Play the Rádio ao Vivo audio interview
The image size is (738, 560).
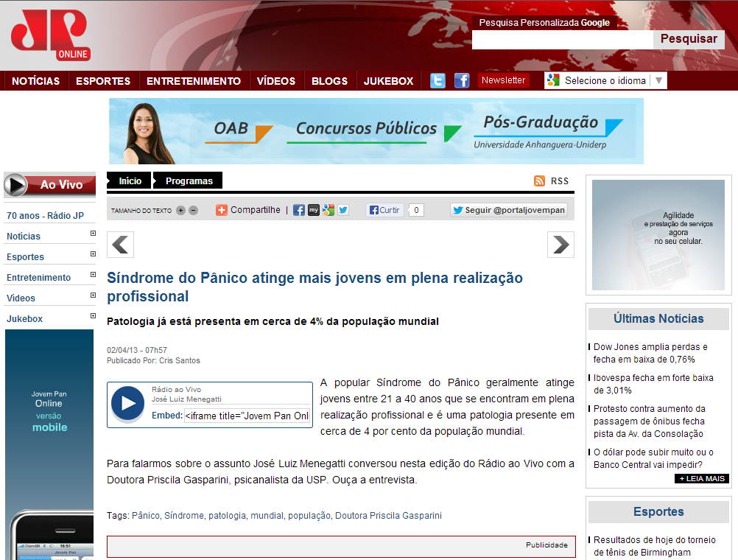pyautogui.click(x=128, y=403)
